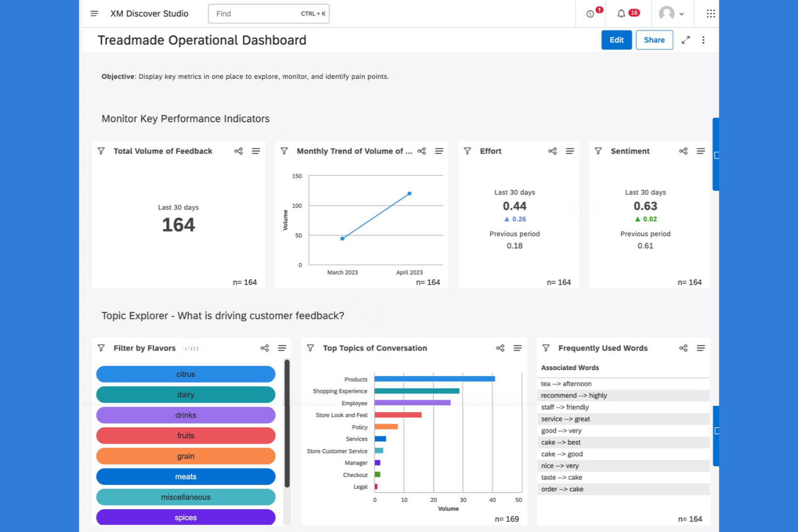Open the Top Topics of Conversation widget menu icon

(518, 348)
